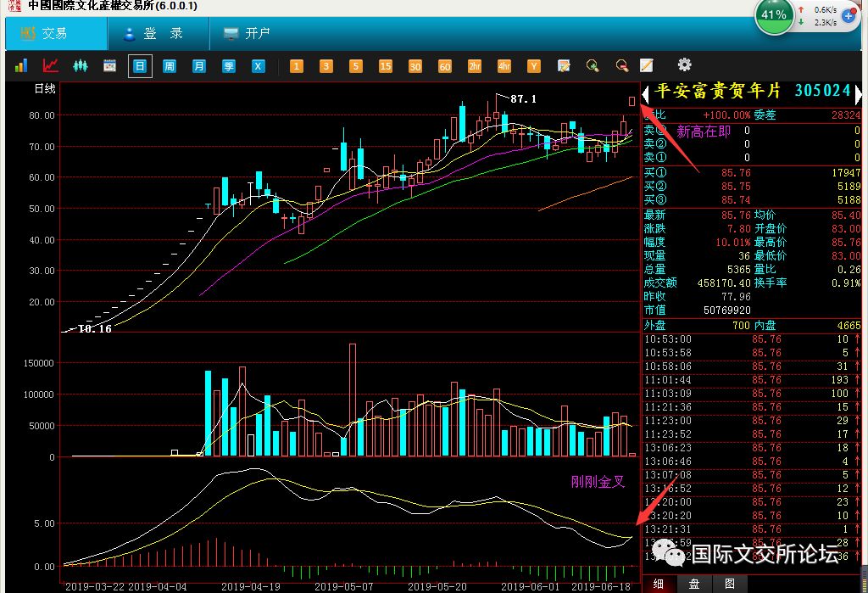Screen dimensions: 868x593
Task: Open the 开户 account opening tab
Action: tap(247, 33)
